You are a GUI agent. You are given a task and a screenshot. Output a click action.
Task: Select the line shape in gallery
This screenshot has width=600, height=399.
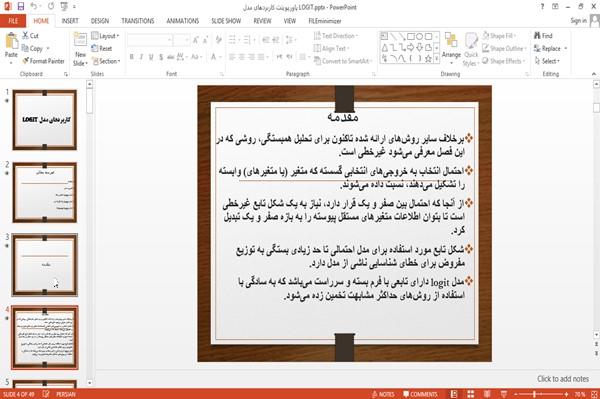393,37
